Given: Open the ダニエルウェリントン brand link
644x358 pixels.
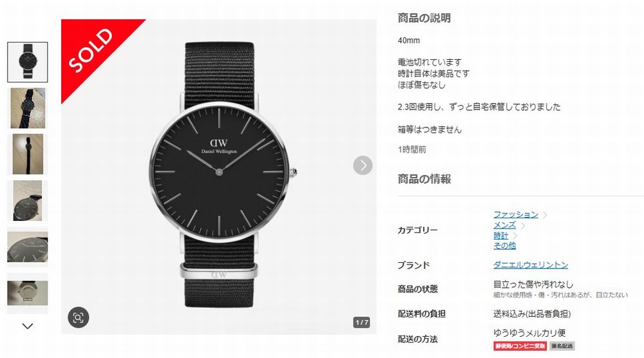Looking at the screenshot, I should (531, 265).
